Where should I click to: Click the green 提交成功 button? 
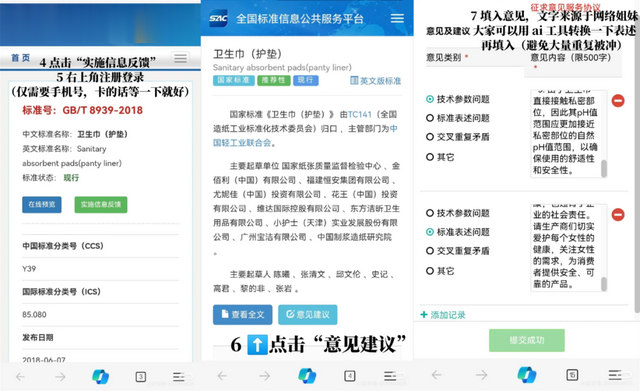coord(527,340)
